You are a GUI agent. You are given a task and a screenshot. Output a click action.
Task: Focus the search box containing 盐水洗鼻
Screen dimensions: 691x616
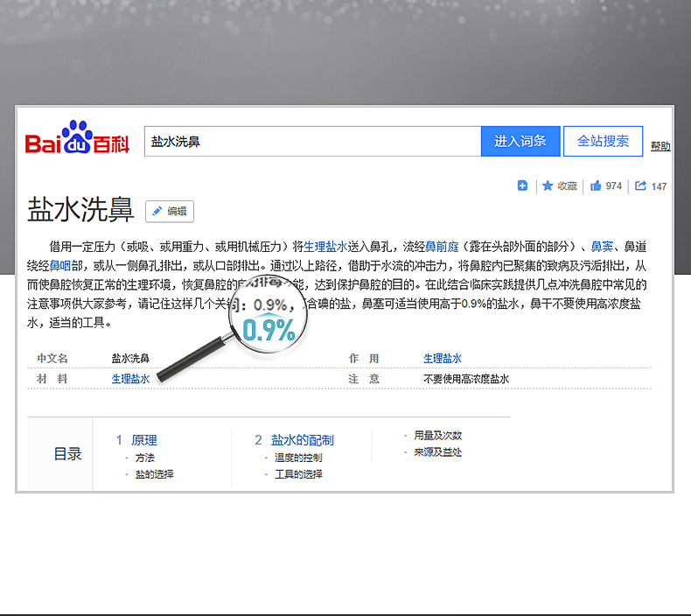[x=312, y=141]
